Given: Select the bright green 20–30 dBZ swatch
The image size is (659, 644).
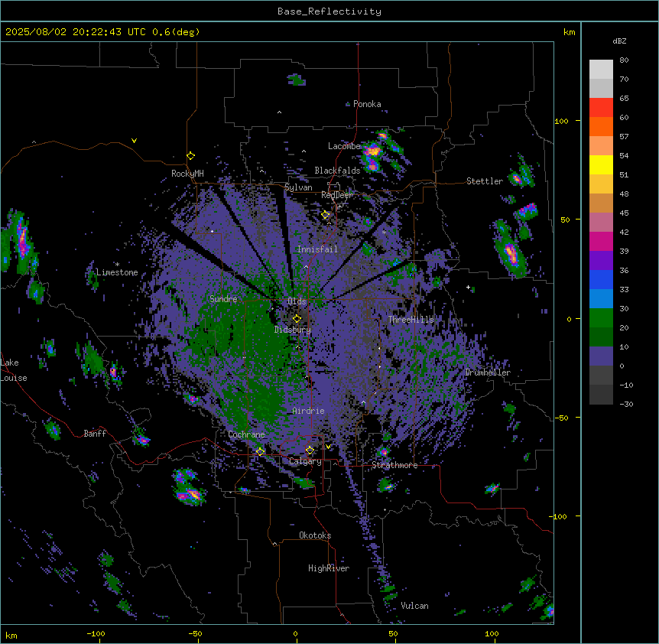Looking at the screenshot, I should 601,318.
